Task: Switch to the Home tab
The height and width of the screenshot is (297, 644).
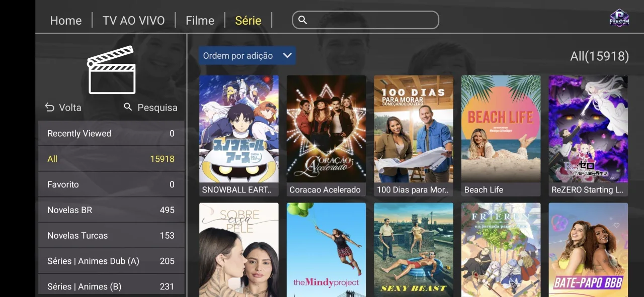Action: [66, 21]
